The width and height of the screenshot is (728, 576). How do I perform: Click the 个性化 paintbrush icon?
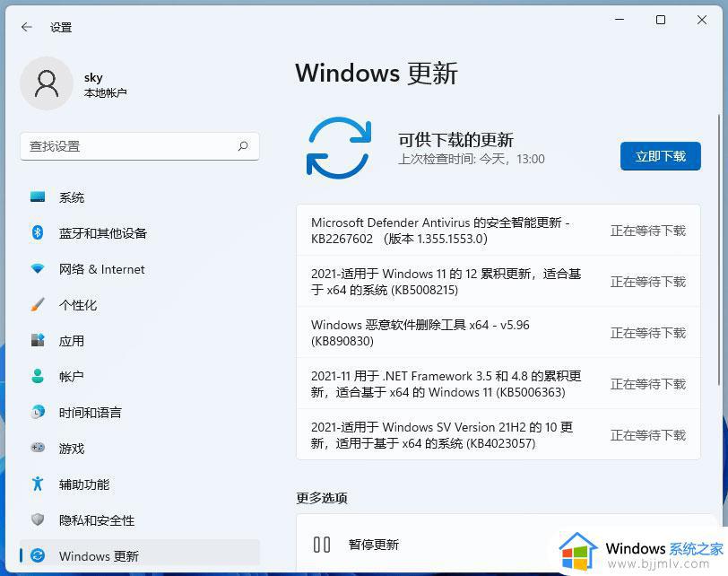pos(38,305)
